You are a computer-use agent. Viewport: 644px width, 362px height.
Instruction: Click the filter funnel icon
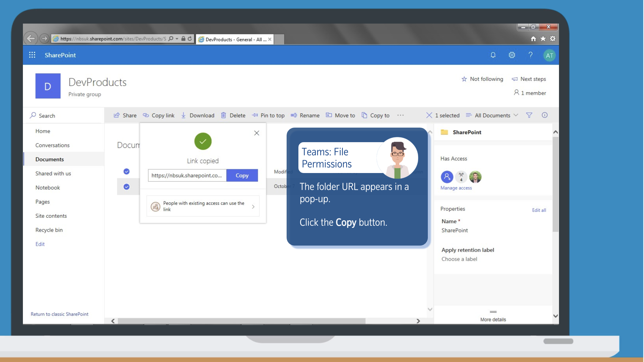point(529,115)
